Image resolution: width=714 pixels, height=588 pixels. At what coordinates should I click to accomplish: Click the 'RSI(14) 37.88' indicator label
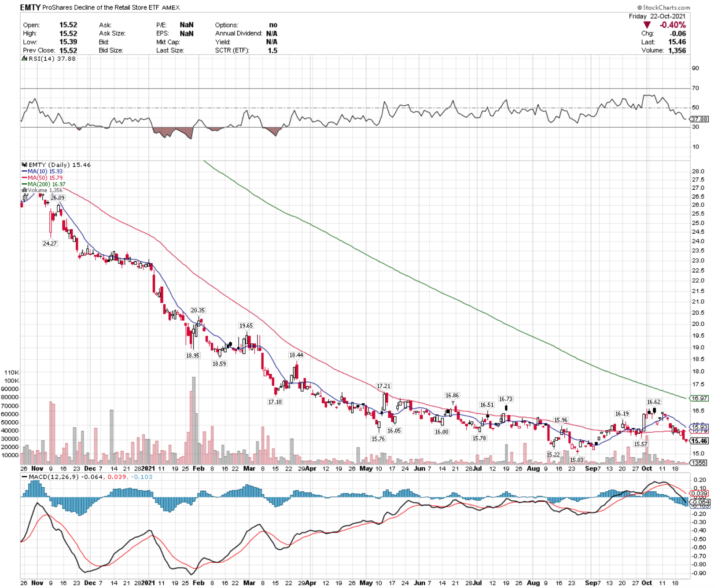pyautogui.click(x=52, y=59)
